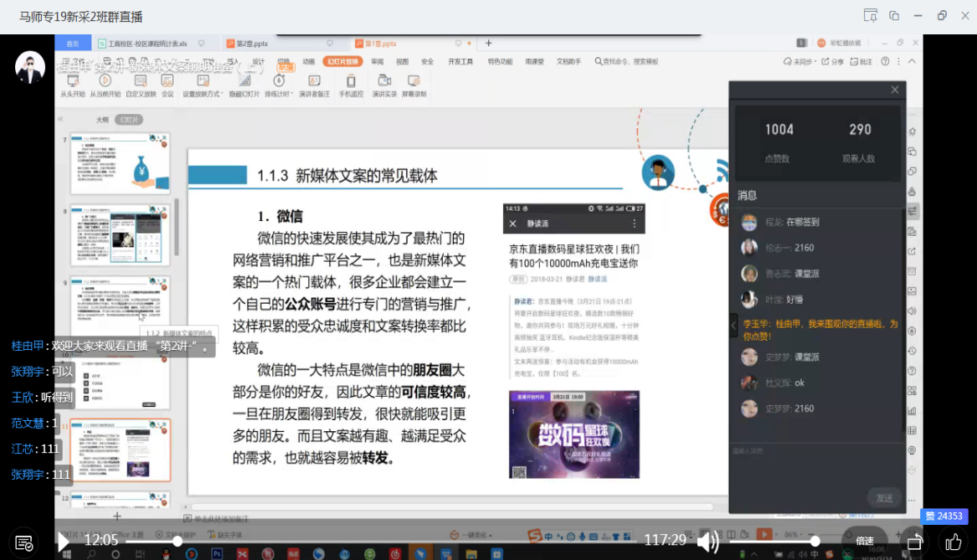Open the 演讲者备注 presenter notes
This screenshot has width=977, height=560.
pos(315,81)
